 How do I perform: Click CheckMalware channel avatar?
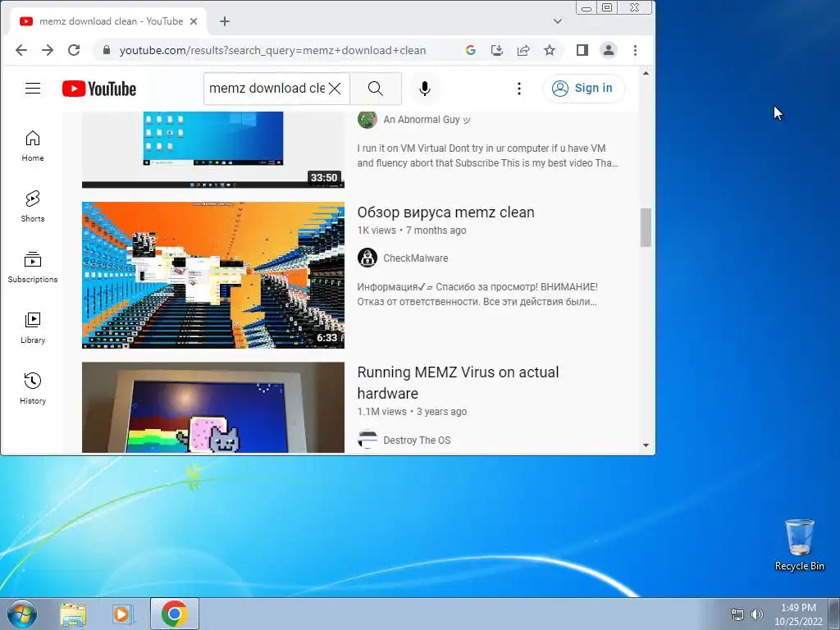[x=367, y=258]
